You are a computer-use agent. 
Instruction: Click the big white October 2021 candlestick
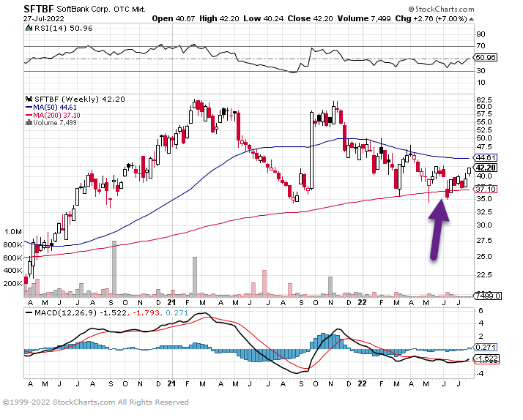coord(311,151)
